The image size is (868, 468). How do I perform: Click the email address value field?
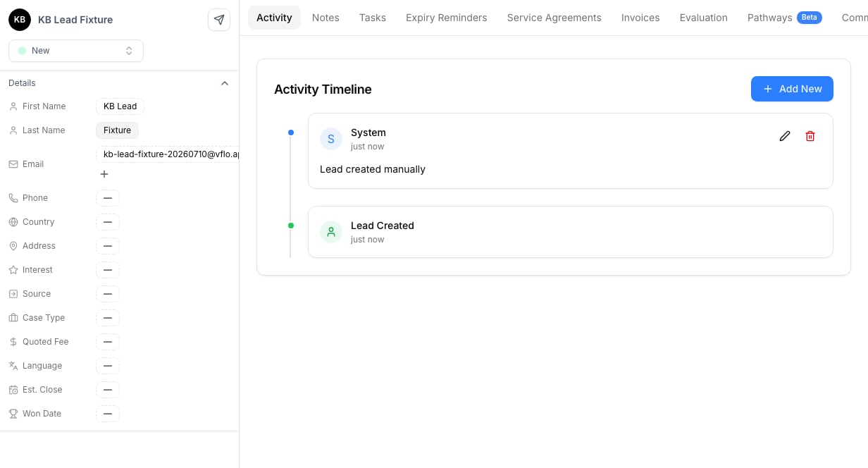168,154
